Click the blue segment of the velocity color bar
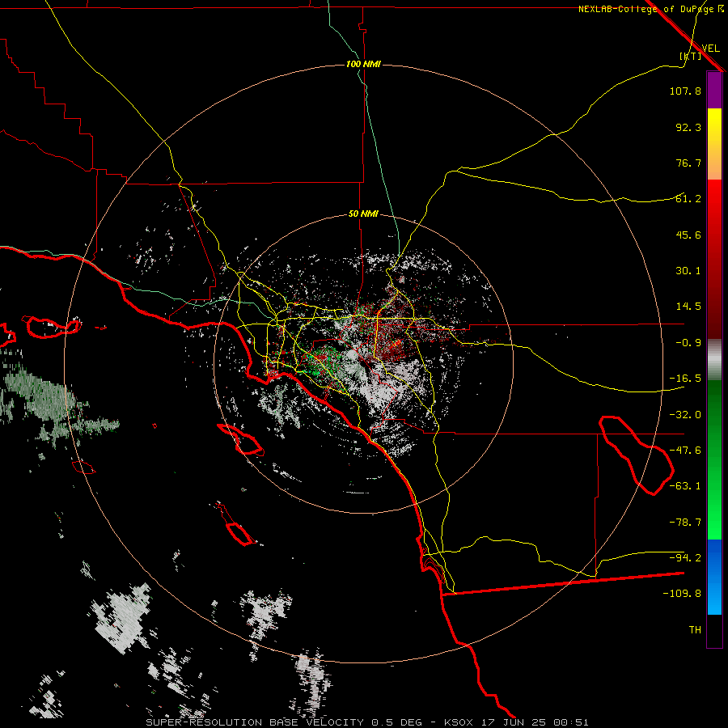Screen dimensions: 728x728 pyautogui.click(x=714, y=577)
